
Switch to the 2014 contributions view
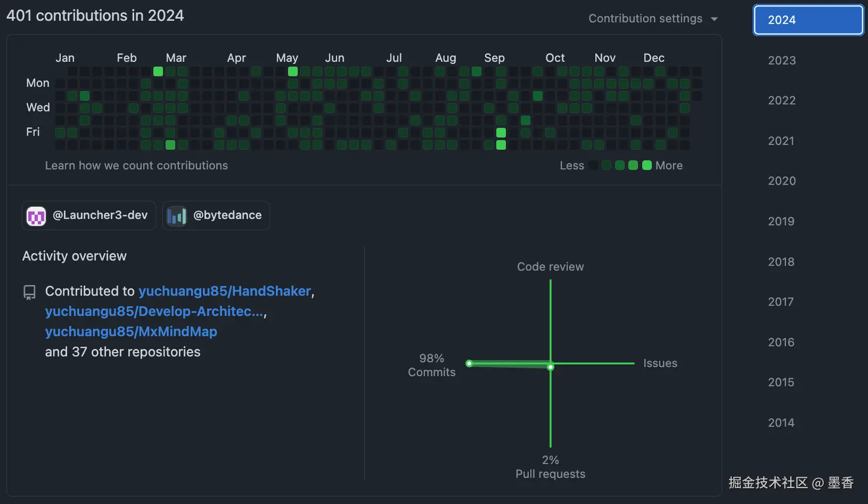pyautogui.click(x=781, y=422)
